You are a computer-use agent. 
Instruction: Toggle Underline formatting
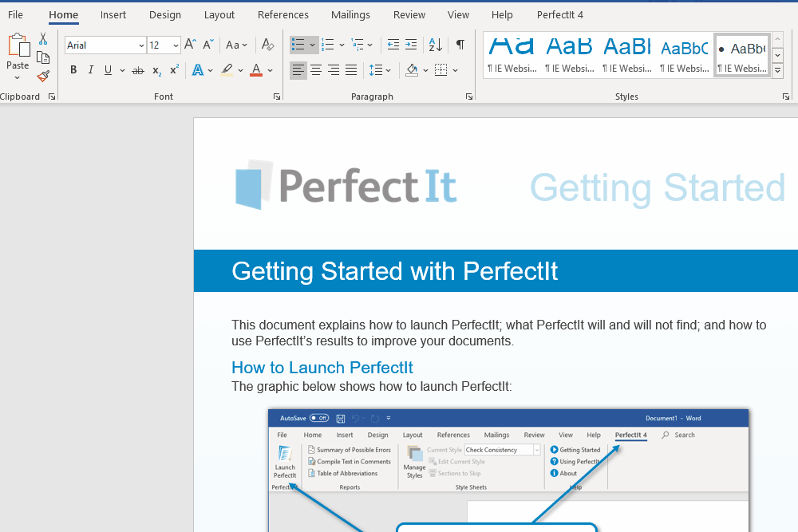click(x=108, y=70)
